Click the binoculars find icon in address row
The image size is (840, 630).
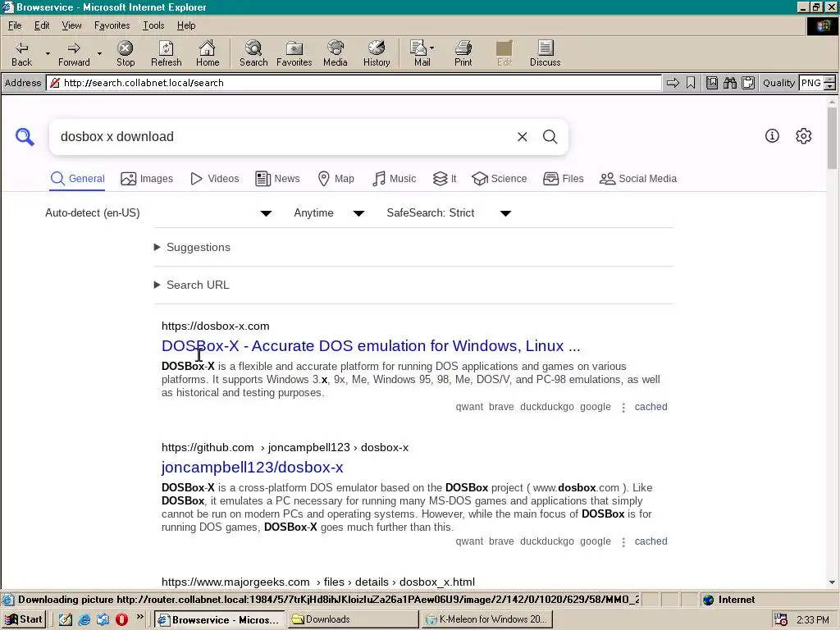tap(729, 83)
